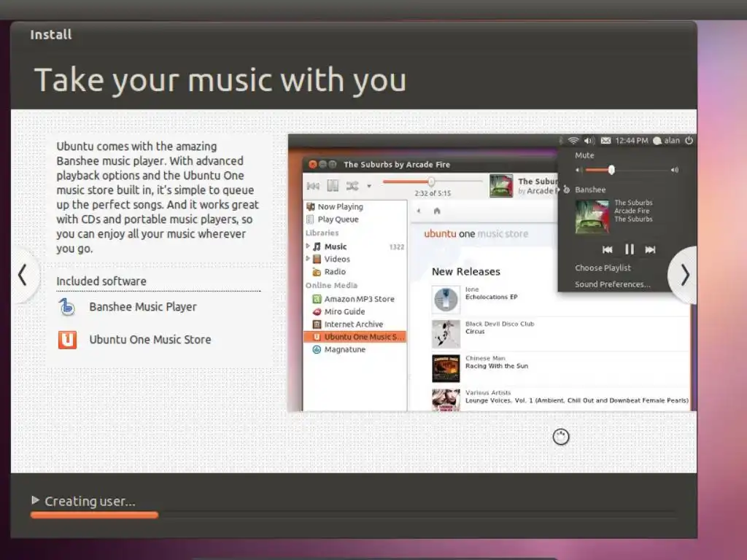Select Radio in Banshee sidebar
747x560 pixels.
[335, 272]
